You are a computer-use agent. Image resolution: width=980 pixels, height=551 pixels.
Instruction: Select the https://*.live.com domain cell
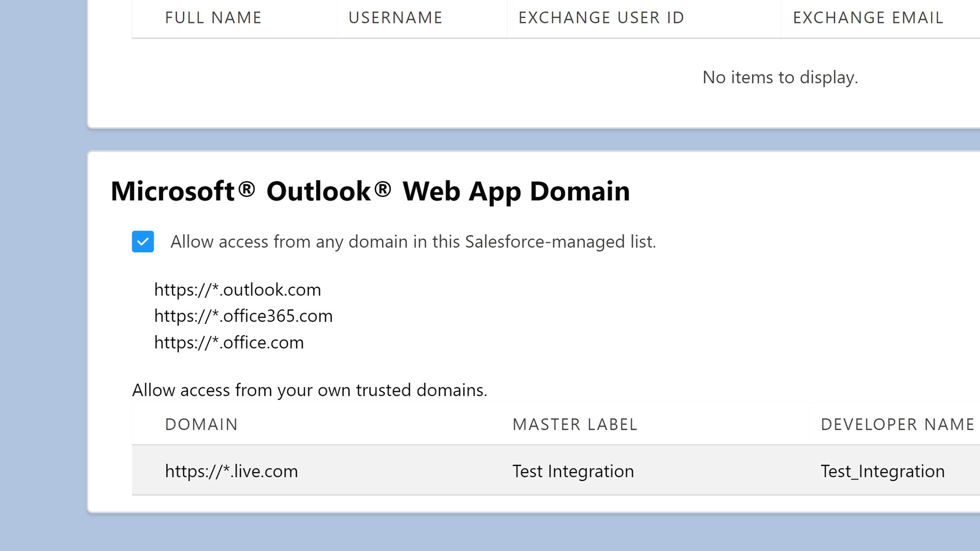point(231,471)
